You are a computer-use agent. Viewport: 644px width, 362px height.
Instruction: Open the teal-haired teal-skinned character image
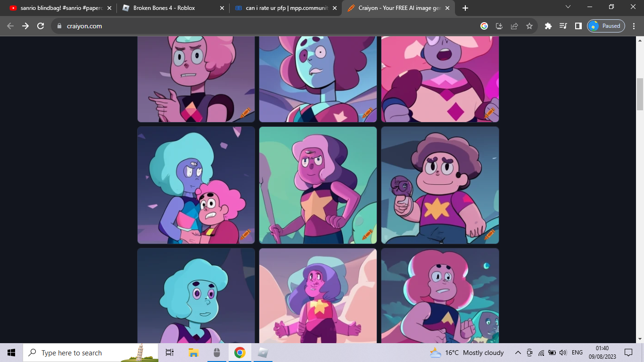click(x=196, y=296)
